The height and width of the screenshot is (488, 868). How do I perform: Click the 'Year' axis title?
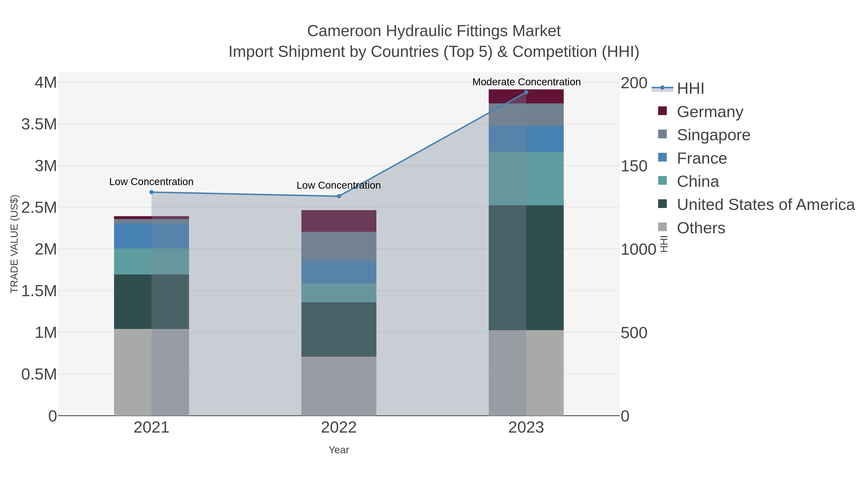(339, 450)
